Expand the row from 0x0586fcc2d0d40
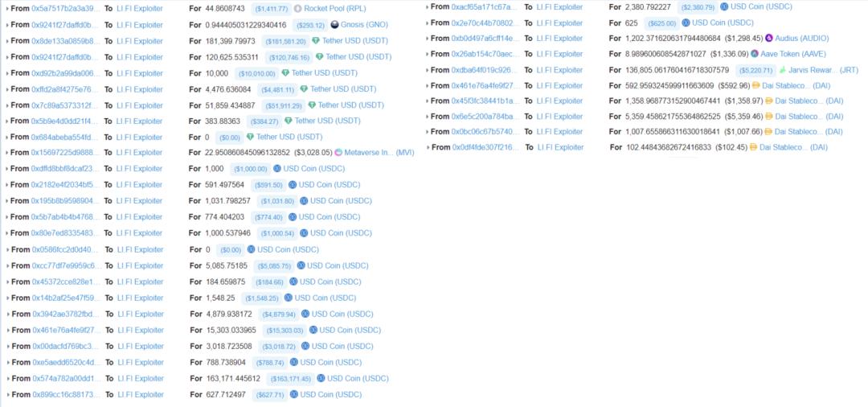This screenshot has width=868, height=407. click(x=8, y=249)
